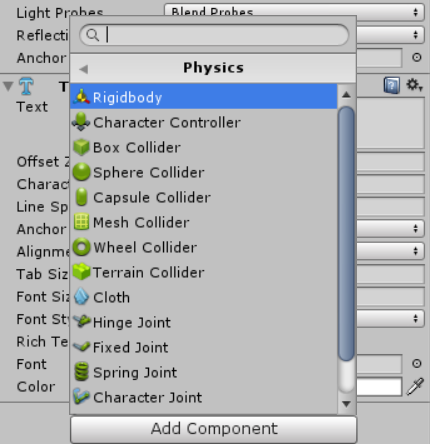Select the Capsule Collider icon
The height and width of the screenshot is (444, 430).
tap(81, 197)
